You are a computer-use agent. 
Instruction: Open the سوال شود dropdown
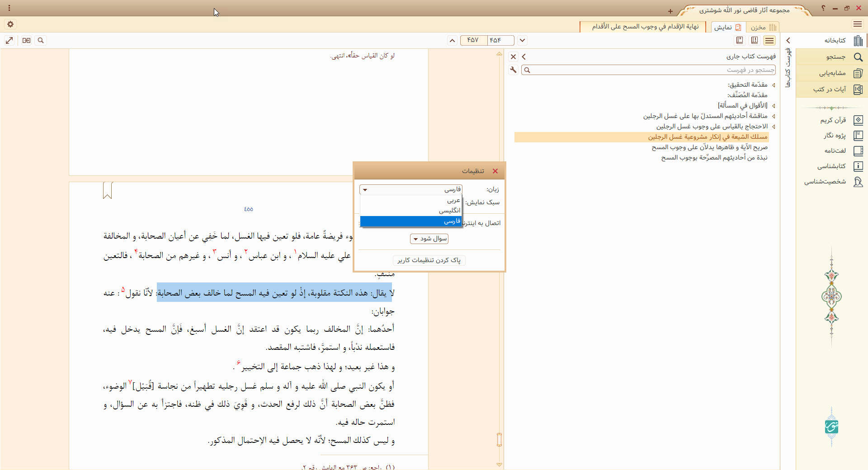click(429, 239)
